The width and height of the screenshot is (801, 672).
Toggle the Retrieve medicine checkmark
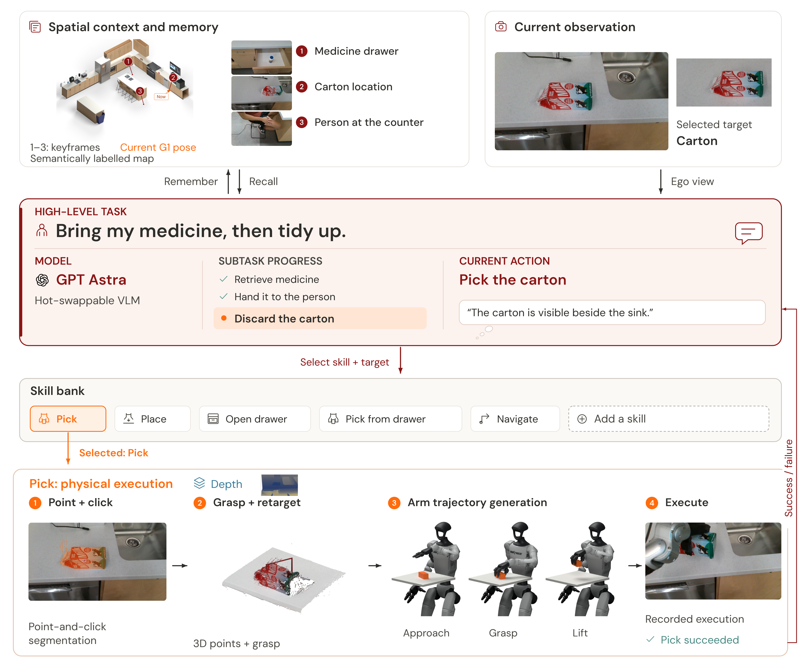tap(224, 279)
